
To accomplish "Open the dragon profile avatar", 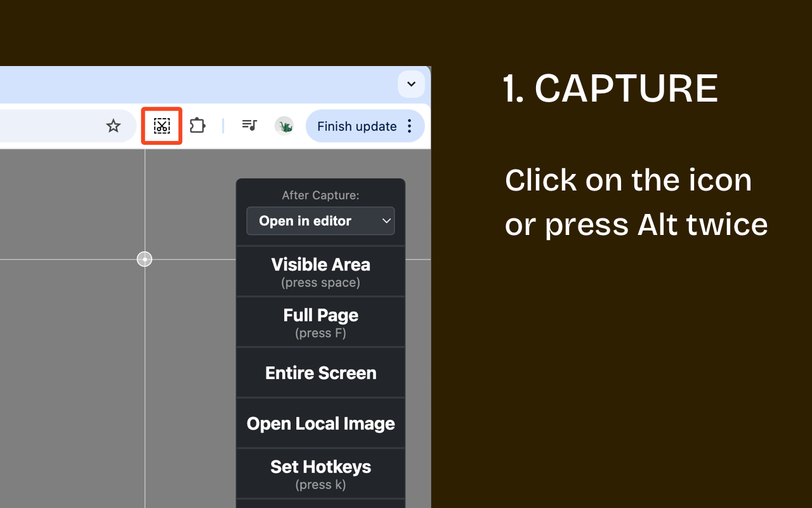I will pyautogui.click(x=284, y=126).
